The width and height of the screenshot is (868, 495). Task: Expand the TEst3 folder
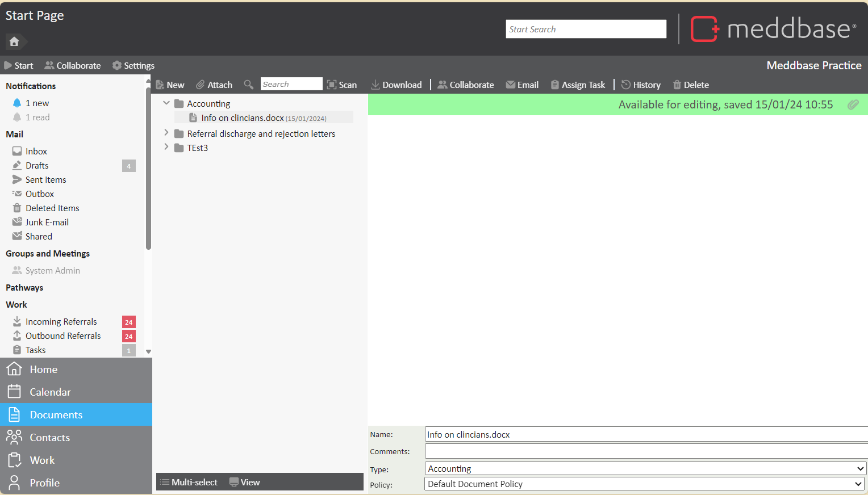(x=166, y=147)
